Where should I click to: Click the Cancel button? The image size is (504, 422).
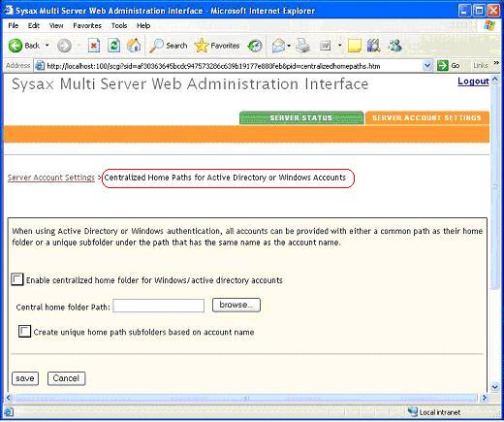[x=66, y=378]
